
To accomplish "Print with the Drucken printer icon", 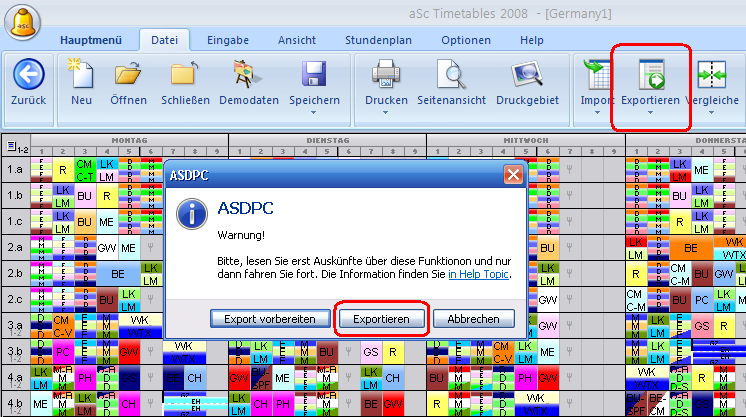I will (386, 74).
